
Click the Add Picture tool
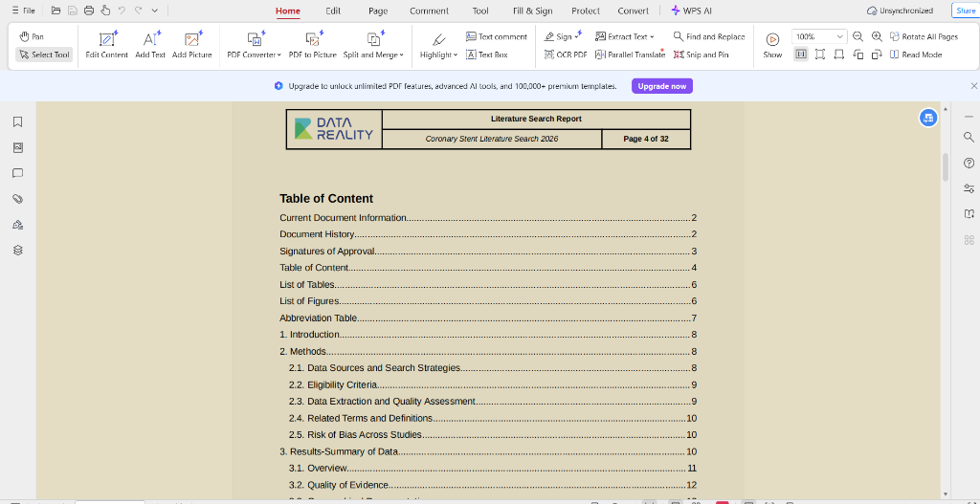[191, 44]
